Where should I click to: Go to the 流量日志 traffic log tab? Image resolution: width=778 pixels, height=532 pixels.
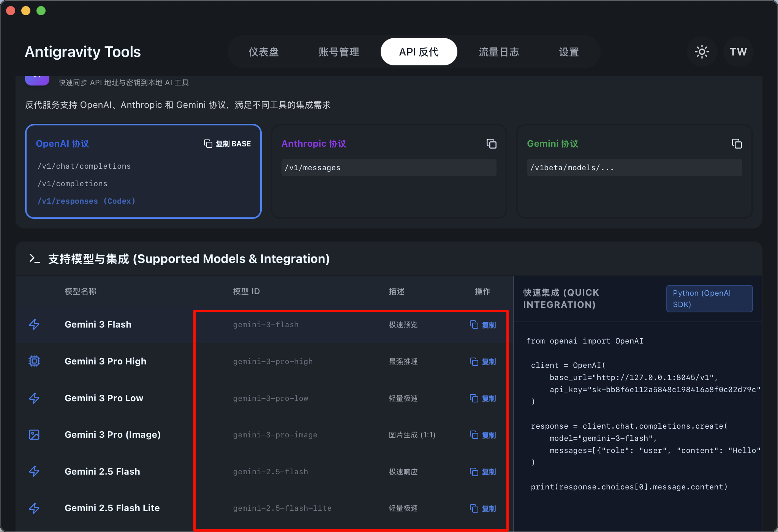tap(499, 52)
